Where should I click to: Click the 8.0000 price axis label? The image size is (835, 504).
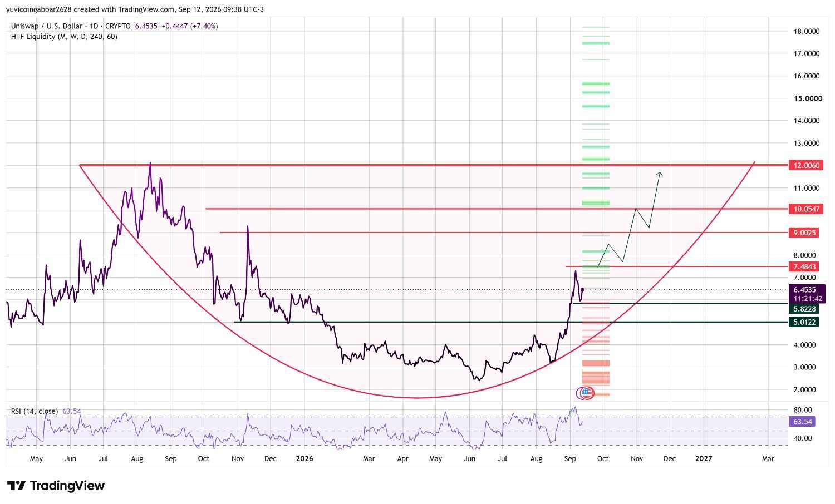pos(804,255)
